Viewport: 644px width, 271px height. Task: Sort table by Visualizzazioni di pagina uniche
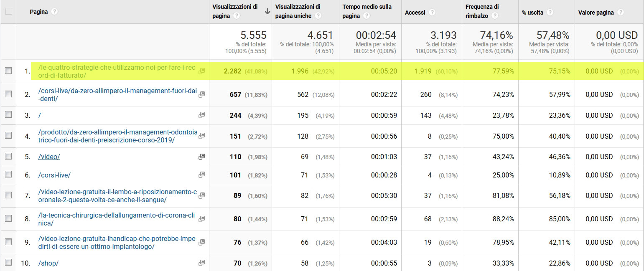(x=298, y=7)
